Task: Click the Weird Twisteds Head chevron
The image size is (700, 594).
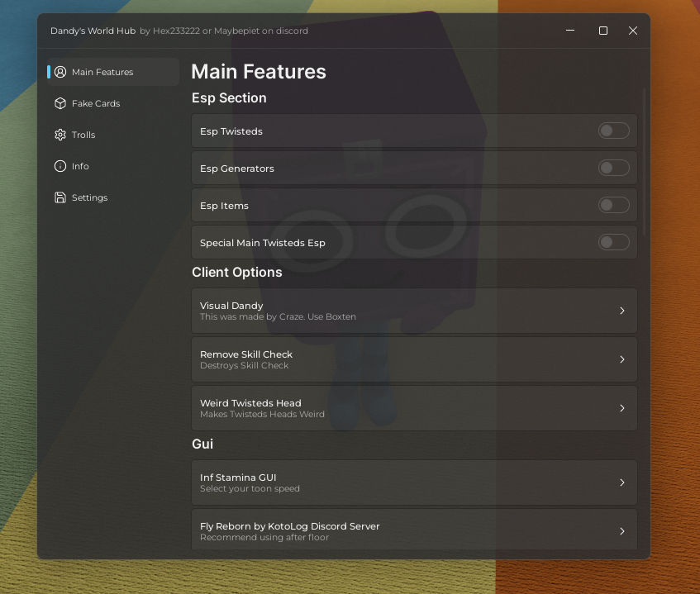Action: 621,408
